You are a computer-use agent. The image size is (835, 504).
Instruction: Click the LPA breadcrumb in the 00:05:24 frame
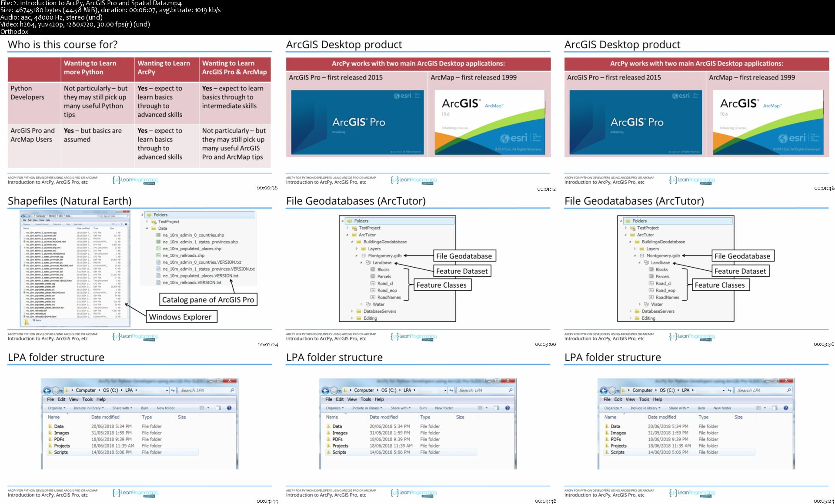685,390
